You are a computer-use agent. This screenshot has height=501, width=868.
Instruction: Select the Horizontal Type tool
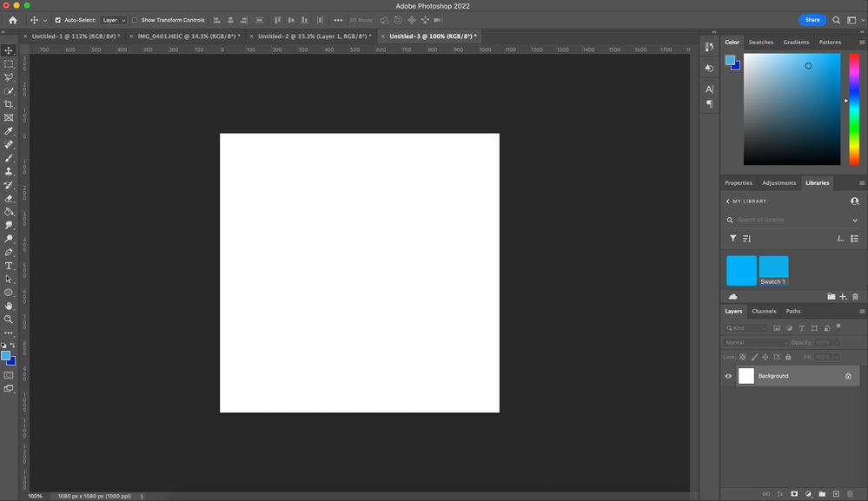[x=10, y=266]
